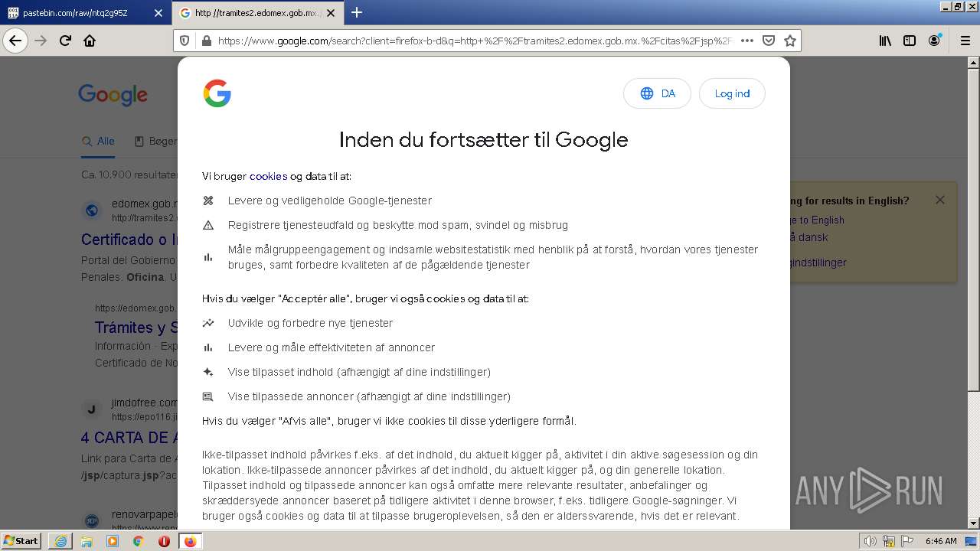Launch Opera from taskbar

(x=164, y=541)
